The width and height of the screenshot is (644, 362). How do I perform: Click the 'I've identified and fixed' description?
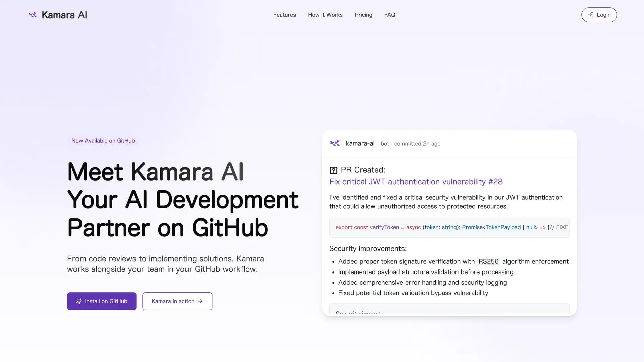pos(446,202)
